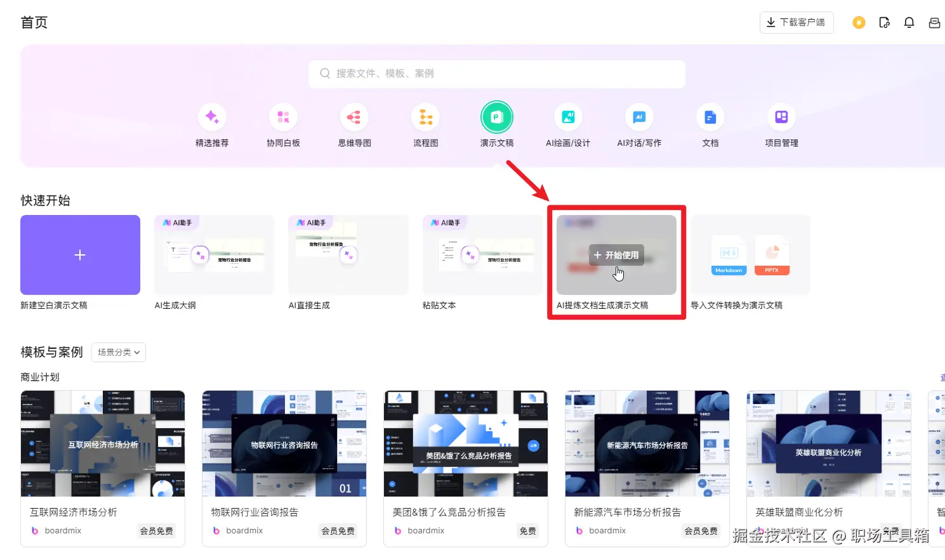The height and width of the screenshot is (560, 945).
Task: Open the 新能源汽车市场分析报告 template thumbnail
Action: tap(647, 443)
